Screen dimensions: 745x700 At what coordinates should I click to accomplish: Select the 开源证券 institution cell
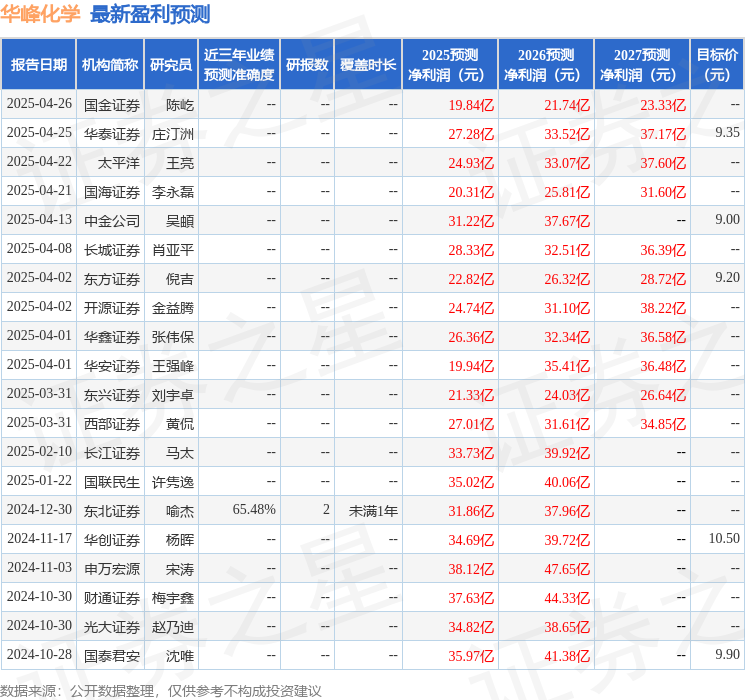tap(112, 308)
